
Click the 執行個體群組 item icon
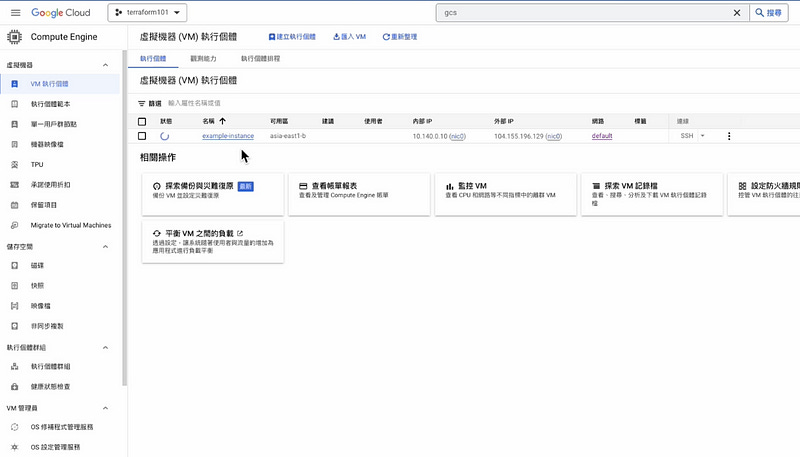click(x=14, y=366)
